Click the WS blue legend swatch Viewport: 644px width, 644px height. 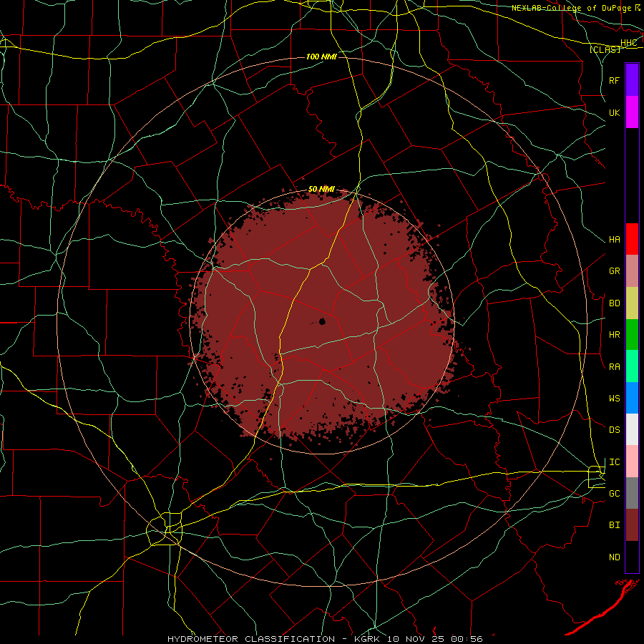click(632, 398)
